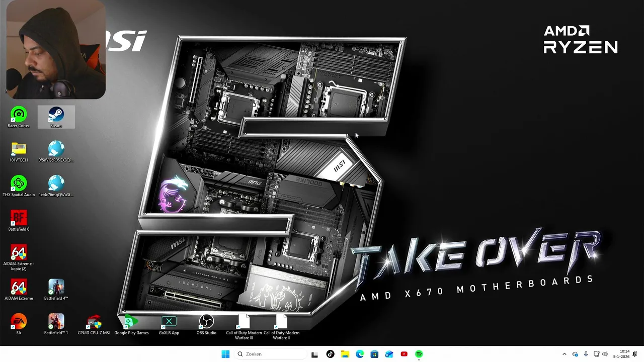Select the 0f5nVCcR06GX8Qi web shortcut
Image resolution: width=644 pixels, height=362 pixels.
(56, 152)
